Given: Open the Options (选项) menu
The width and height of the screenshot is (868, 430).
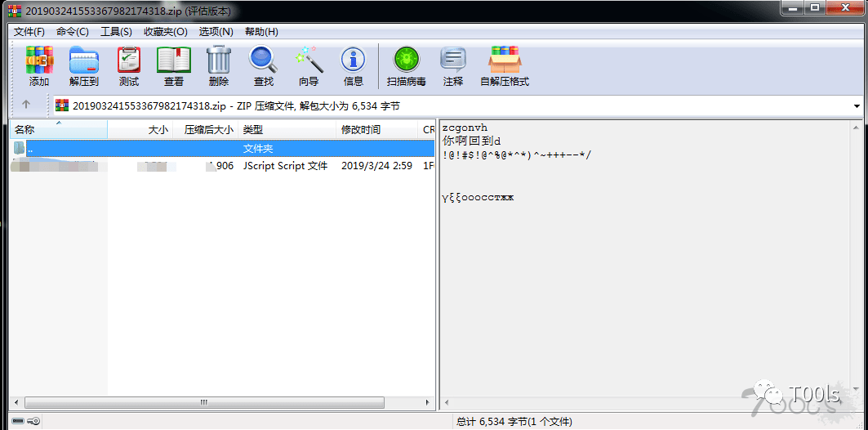Looking at the screenshot, I should pos(216,32).
